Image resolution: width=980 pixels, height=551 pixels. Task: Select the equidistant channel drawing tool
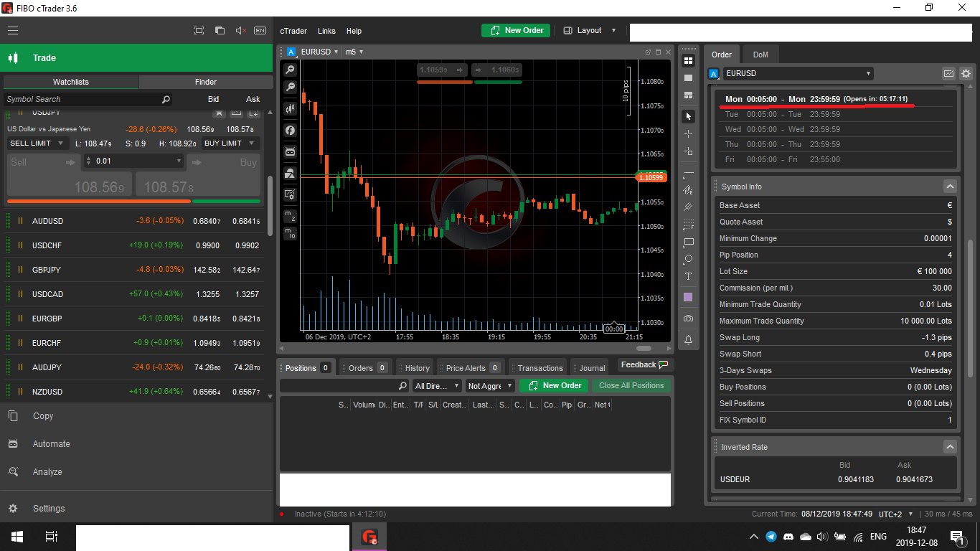click(x=689, y=191)
